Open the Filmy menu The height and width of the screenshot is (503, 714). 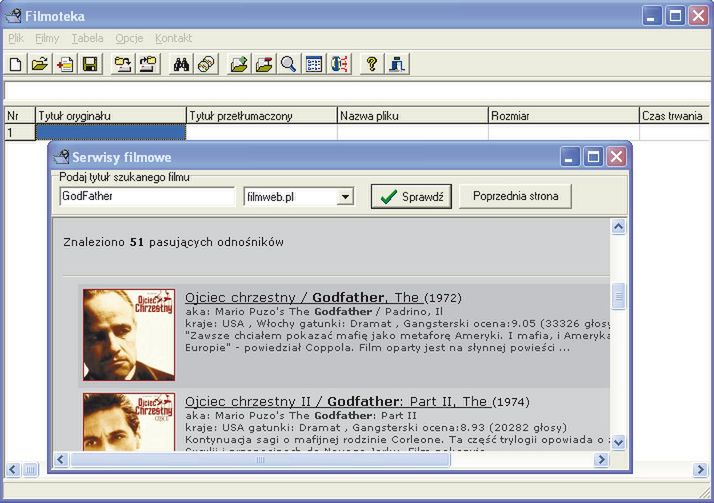click(47, 38)
